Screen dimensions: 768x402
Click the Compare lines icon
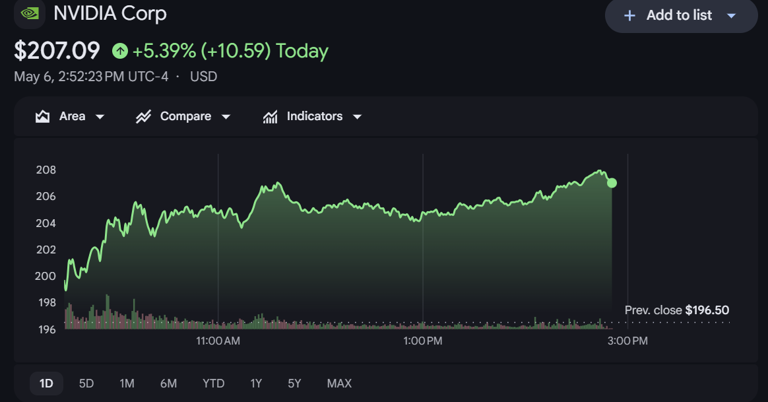(144, 117)
